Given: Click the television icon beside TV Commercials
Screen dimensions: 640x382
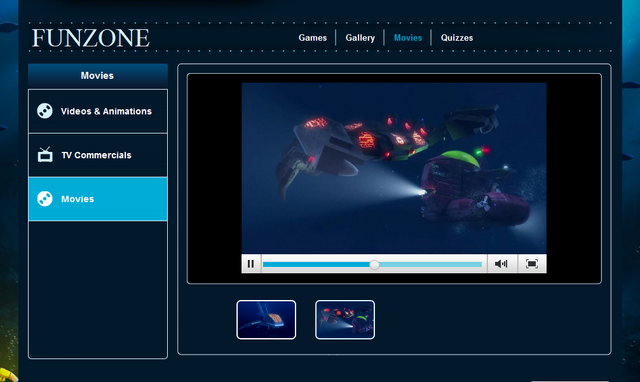Looking at the screenshot, I should pos(45,155).
